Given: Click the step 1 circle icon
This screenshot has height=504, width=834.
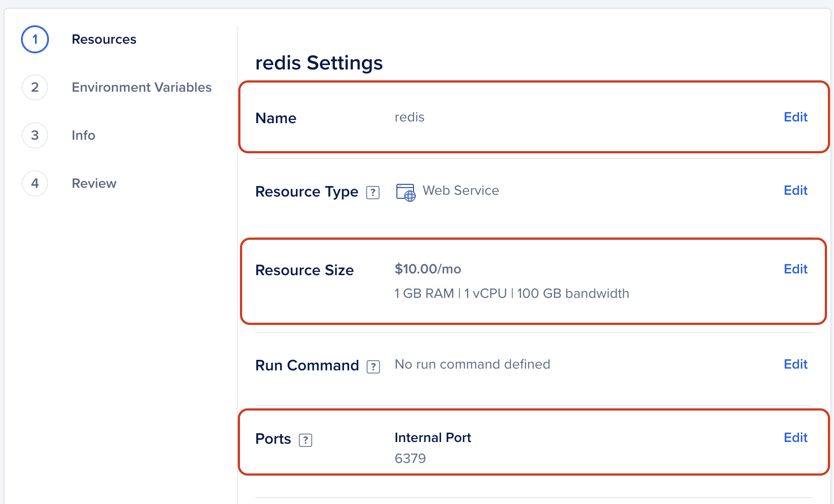Looking at the screenshot, I should 35,39.
